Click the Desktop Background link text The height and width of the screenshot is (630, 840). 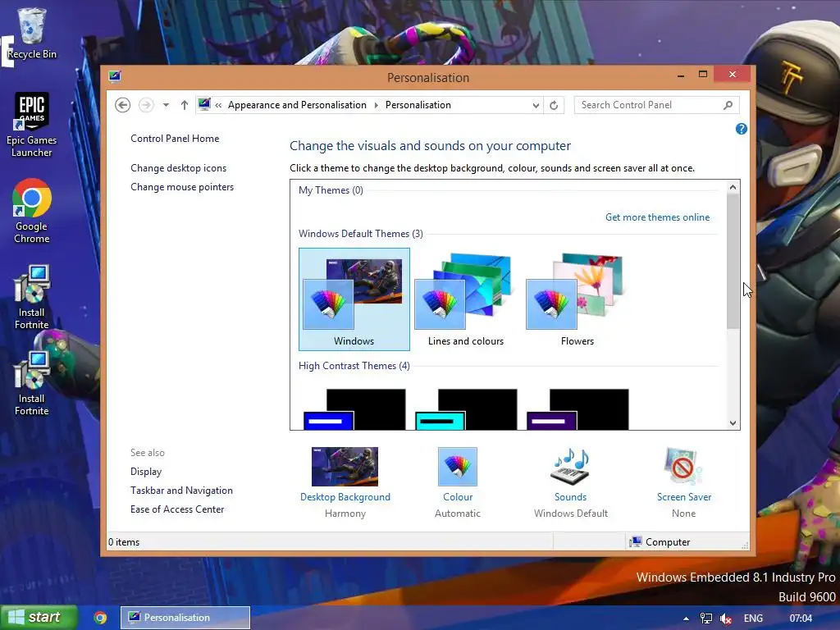(x=345, y=497)
